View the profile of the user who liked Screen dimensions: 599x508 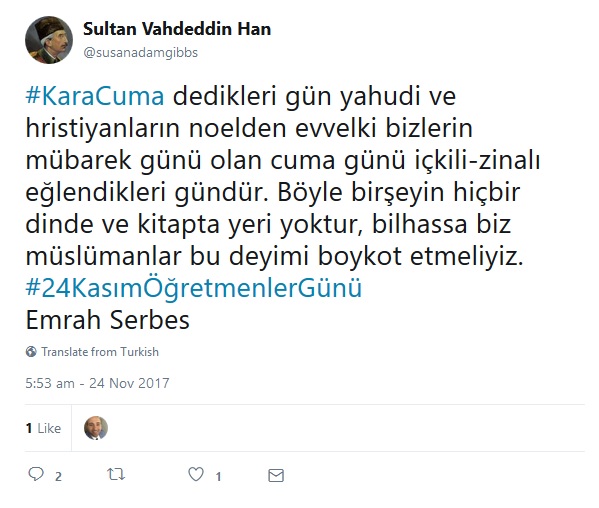click(x=96, y=428)
